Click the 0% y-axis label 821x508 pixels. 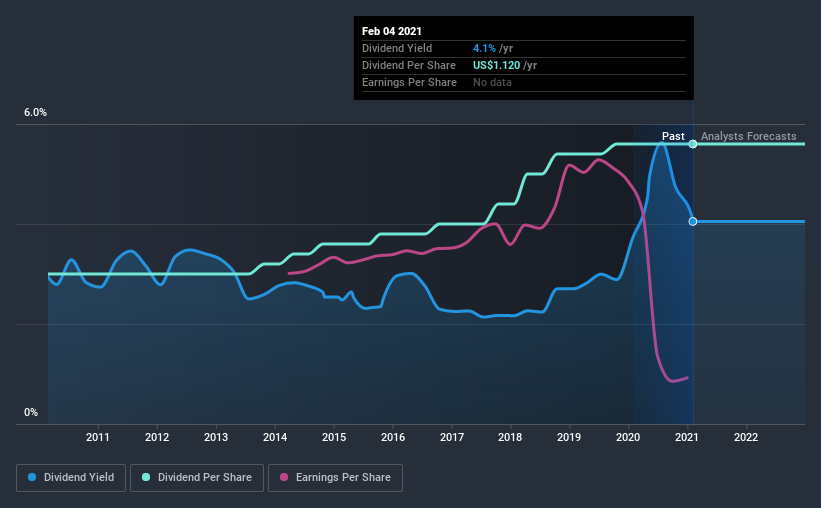(x=31, y=413)
